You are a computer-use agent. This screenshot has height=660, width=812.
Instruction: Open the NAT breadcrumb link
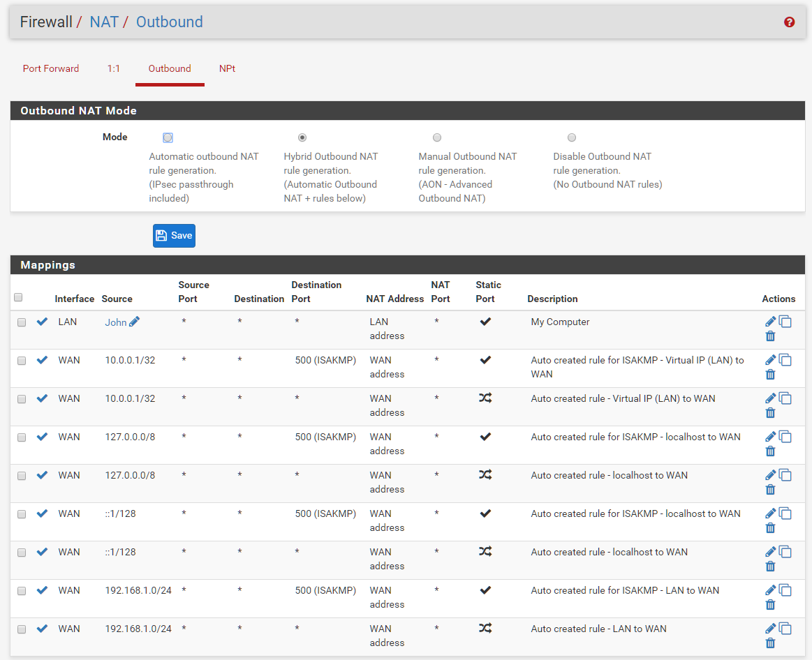point(104,22)
